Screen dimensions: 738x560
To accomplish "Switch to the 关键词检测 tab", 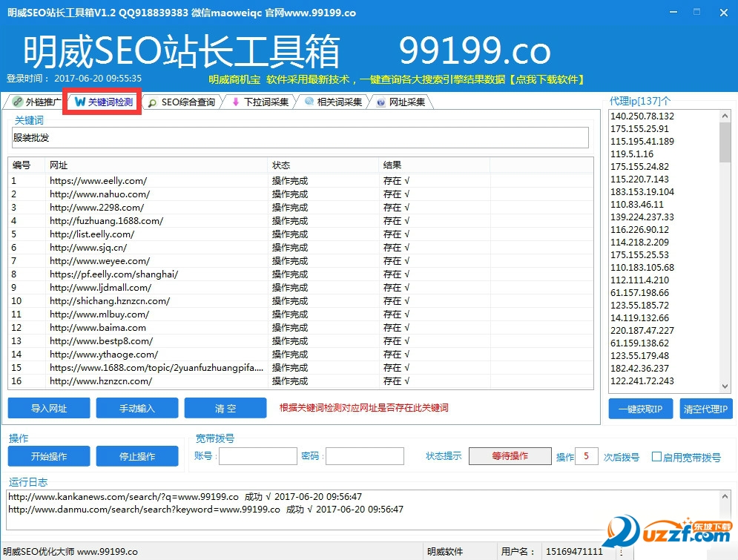I will point(105,102).
